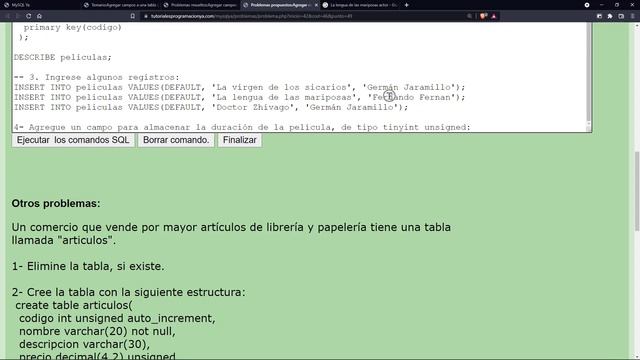
Task: Open a new tab with plus icon
Action: (x=407, y=5)
